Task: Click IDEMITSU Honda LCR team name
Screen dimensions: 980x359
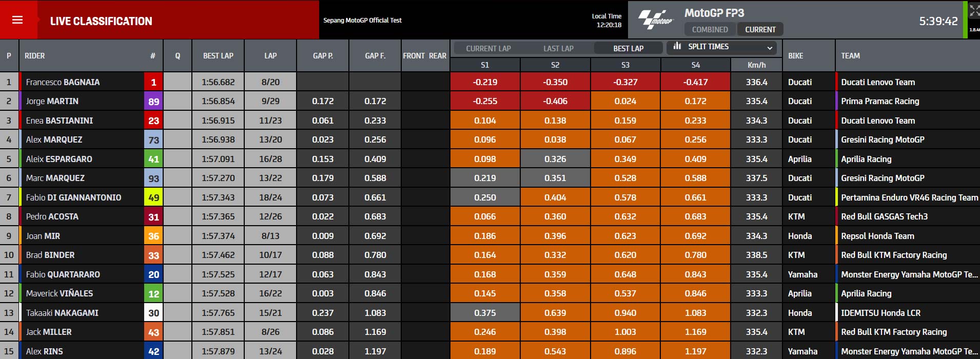Action: tap(880, 313)
